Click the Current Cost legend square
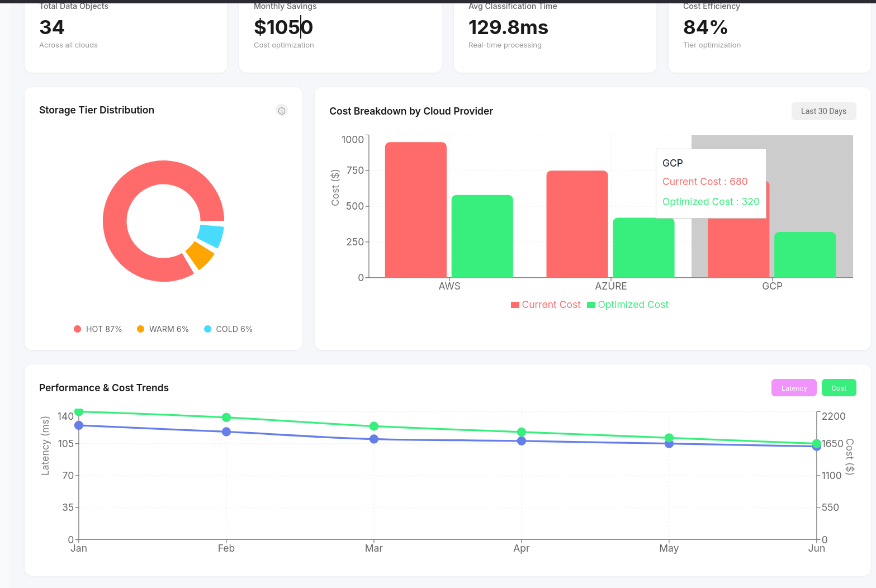Viewport: 876px width, 588px height. tap(514, 305)
